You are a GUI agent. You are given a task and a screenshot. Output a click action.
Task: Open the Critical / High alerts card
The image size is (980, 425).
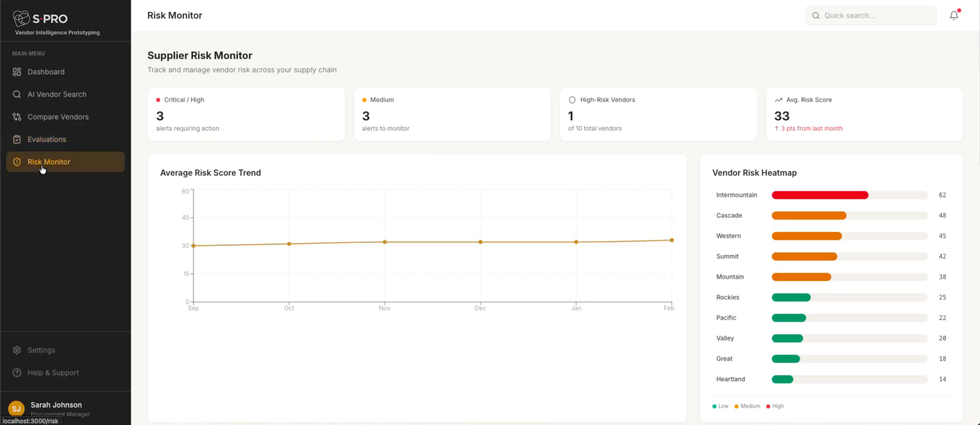pos(246,114)
